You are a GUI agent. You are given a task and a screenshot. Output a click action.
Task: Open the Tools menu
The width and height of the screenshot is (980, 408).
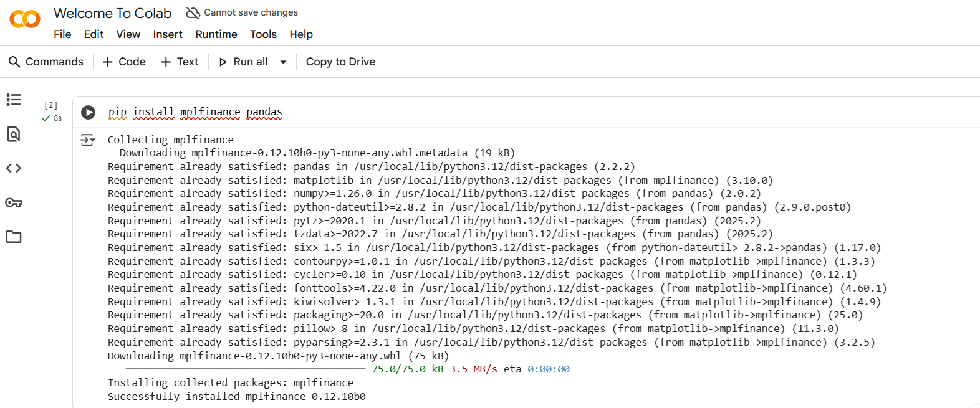tap(263, 34)
